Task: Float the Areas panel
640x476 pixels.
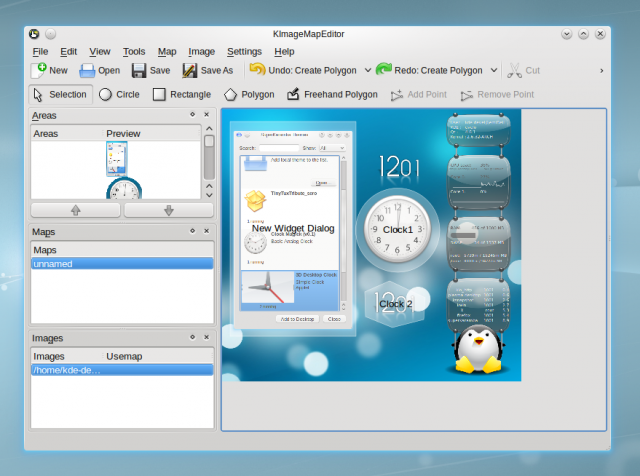Action: pyautogui.click(x=192, y=115)
